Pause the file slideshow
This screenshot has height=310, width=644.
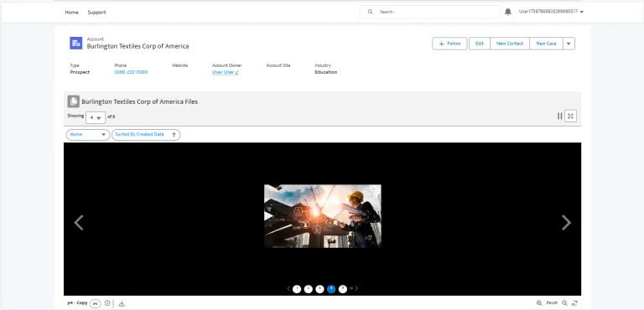[x=559, y=116]
